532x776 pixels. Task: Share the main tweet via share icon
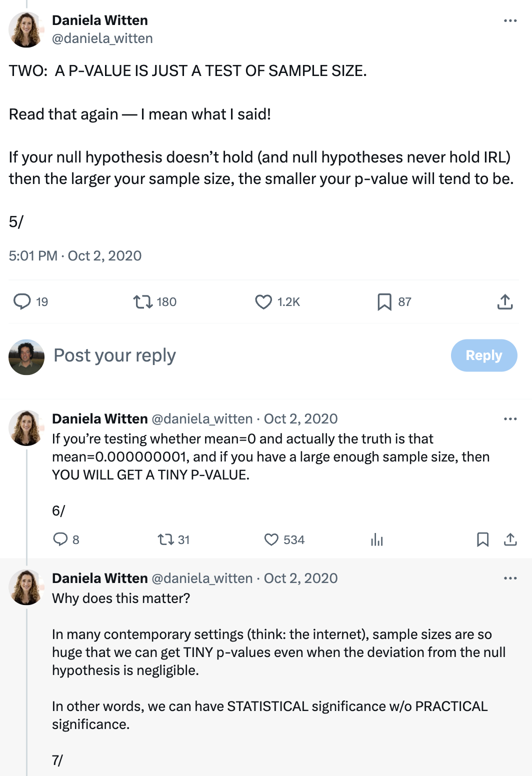[505, 301]
